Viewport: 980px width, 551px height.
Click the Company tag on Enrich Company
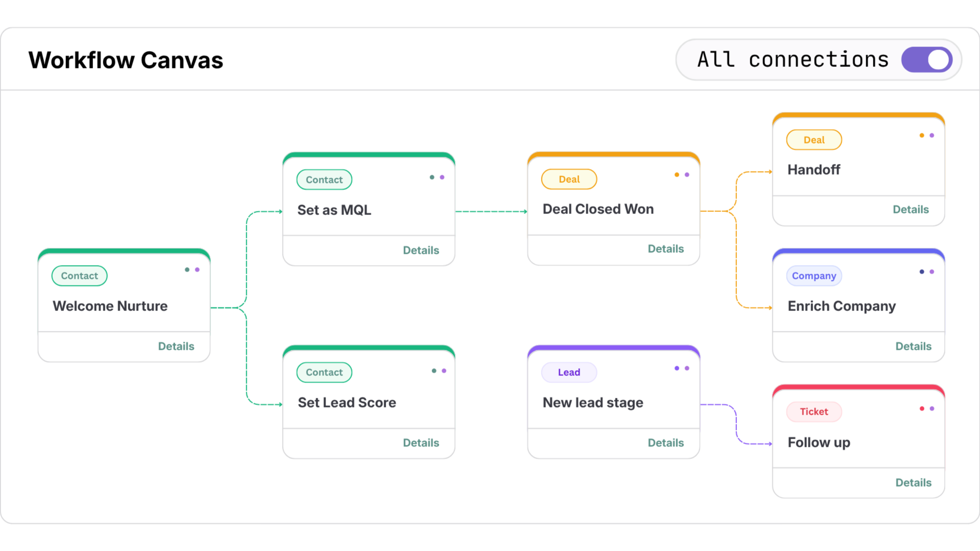tap(814, 276)
